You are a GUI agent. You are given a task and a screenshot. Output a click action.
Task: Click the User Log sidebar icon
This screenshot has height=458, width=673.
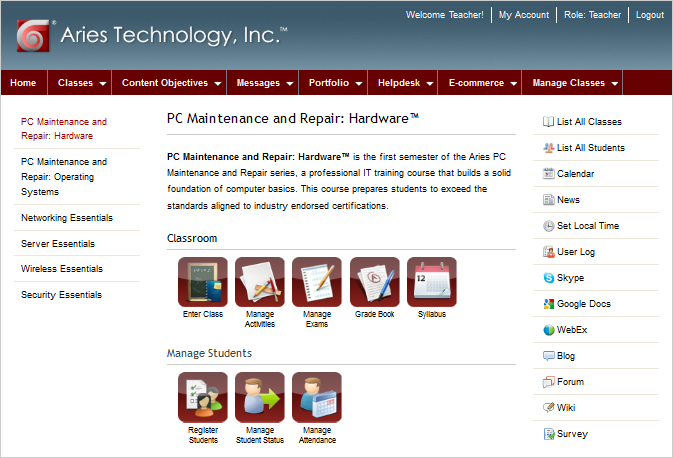tap(548, 252)
